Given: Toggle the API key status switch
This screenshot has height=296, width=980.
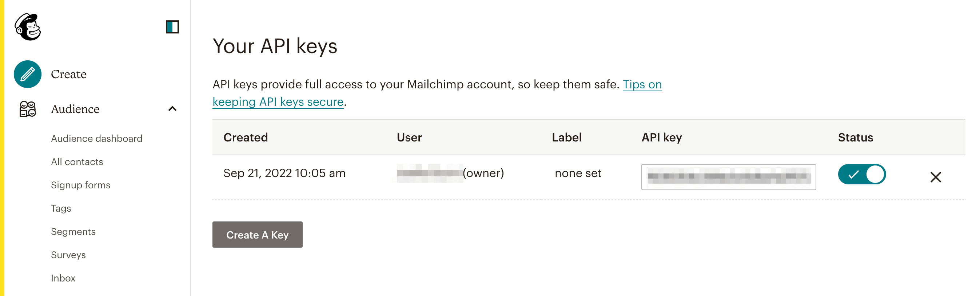Looking at the screenshot, I should (861, 174).
